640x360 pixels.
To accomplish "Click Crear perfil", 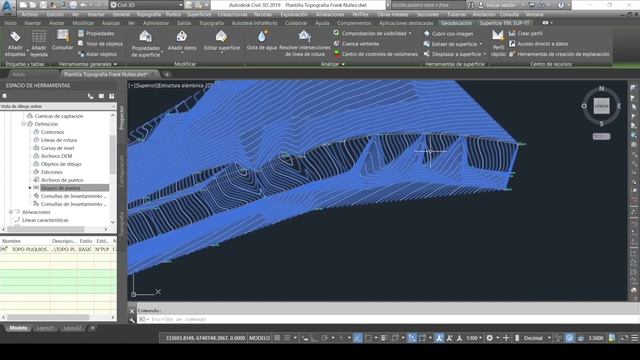I will click(526, 33).
